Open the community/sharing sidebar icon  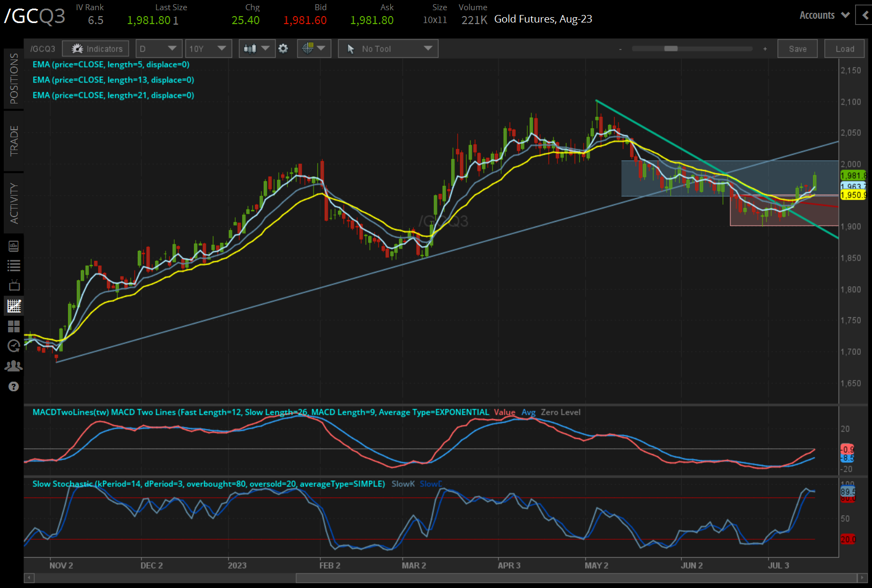14,366
